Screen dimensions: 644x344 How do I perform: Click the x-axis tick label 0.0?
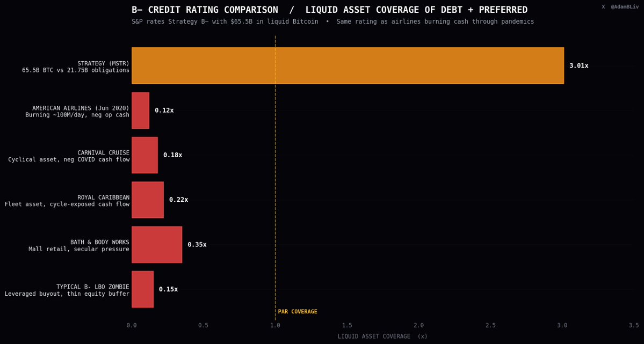click(132, 325)
